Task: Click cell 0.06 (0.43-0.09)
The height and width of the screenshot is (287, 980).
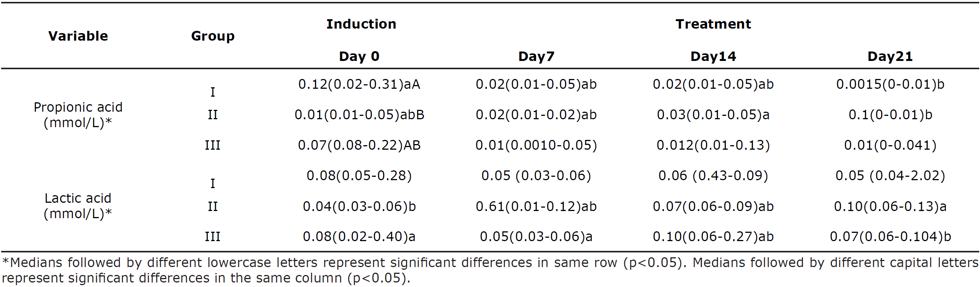Action: click(x=713, y=176)
